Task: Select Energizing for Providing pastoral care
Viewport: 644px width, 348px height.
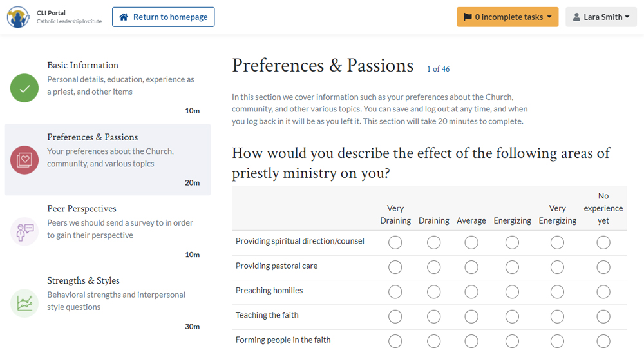Action: click(x=512, y=267)
